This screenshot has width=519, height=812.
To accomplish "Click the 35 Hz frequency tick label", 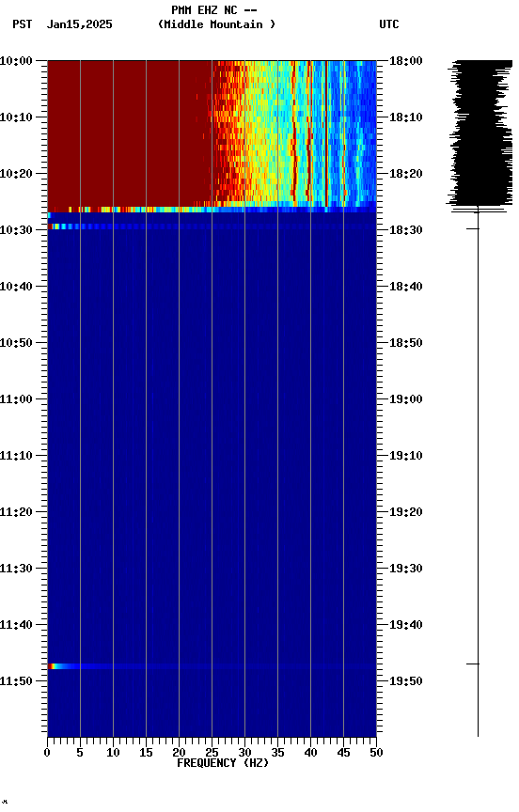I will [277, 753].
